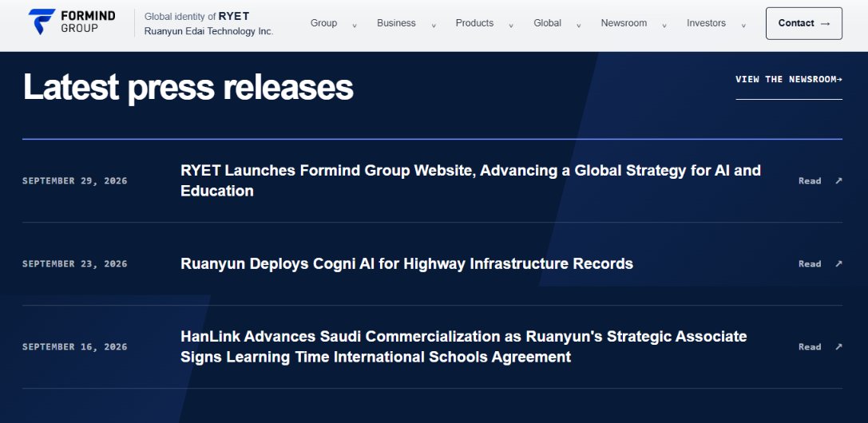This screenshot has width=868, height=423.
Task: Open the Ruanyun Deploys Cogni AI headline
Action: click(407, 263)
